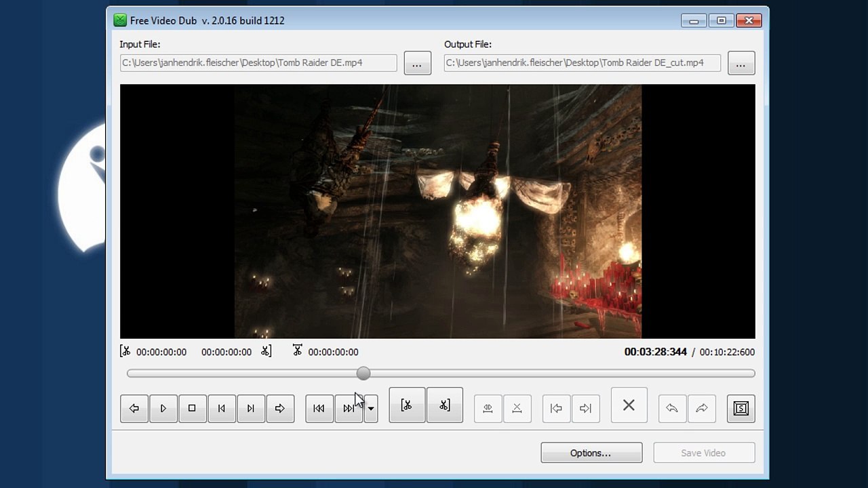Click the video preview area

click(x=437, y=211)
